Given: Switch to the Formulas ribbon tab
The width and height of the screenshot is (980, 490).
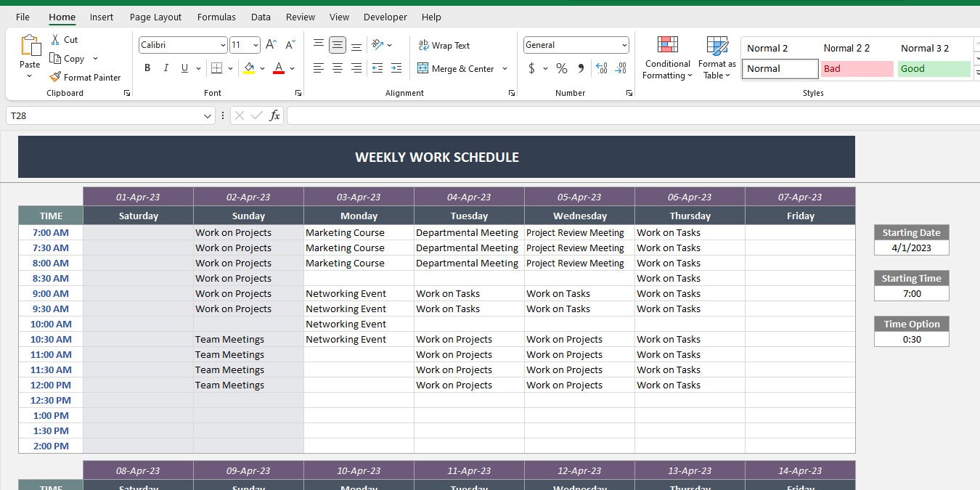Looking at the screenshot, I should [216, 17].
